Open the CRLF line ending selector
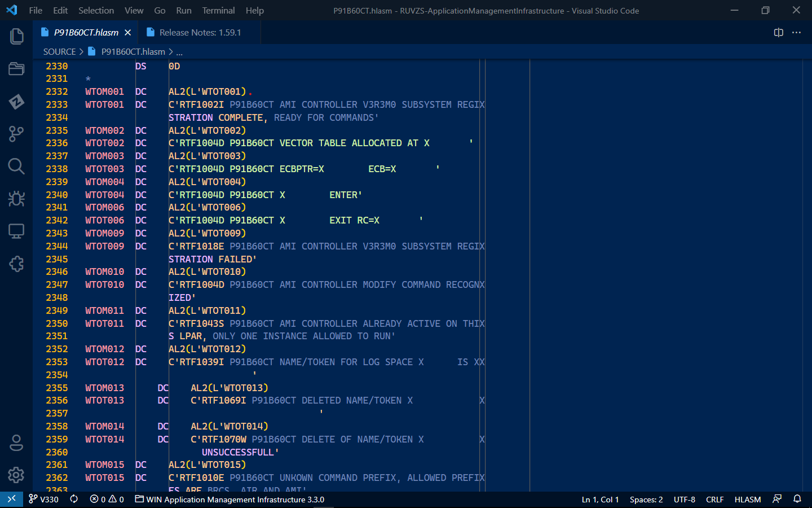Screen dimensions: 812x508 [x=714, y=499]
